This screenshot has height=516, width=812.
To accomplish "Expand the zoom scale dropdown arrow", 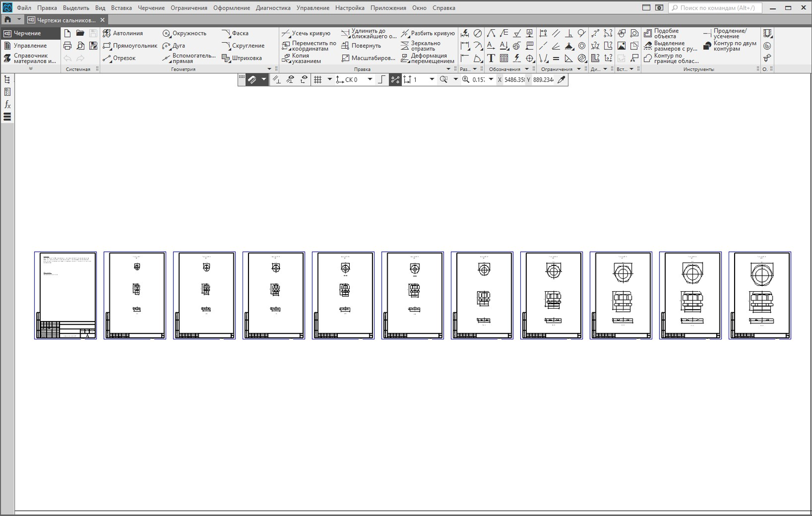I will tap(491, 80).
